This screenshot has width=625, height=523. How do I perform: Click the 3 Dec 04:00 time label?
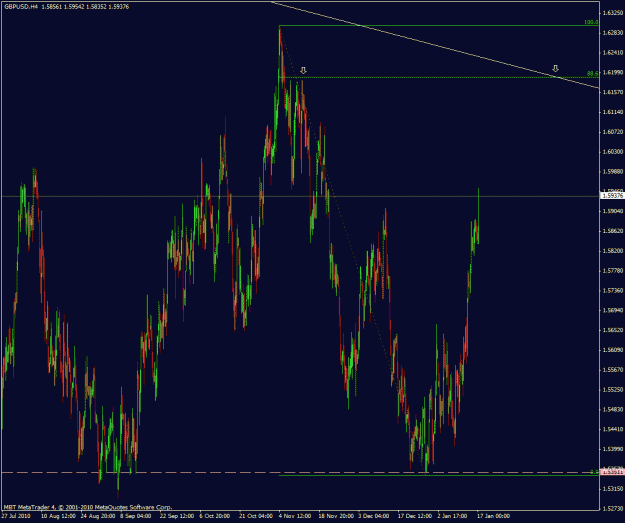pos(373,516)
